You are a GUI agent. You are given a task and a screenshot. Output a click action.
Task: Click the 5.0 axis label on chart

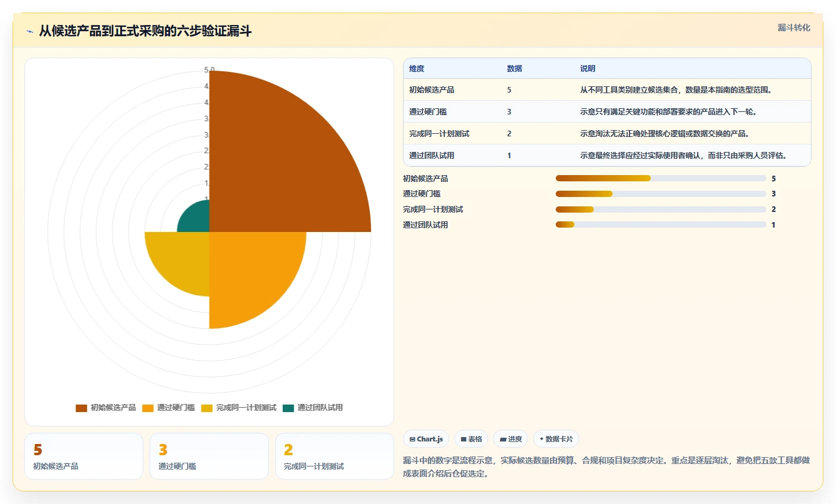(x=210, y=69)
